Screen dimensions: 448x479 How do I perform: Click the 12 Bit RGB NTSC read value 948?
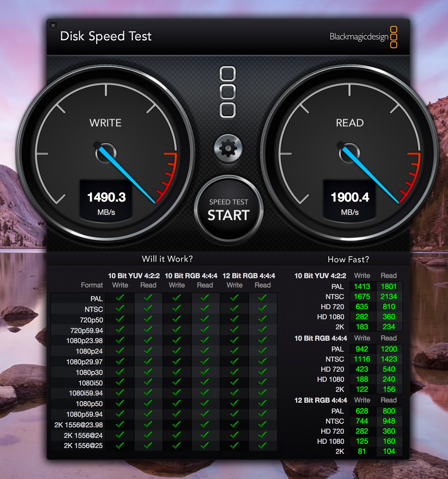(x=389, y=421)
